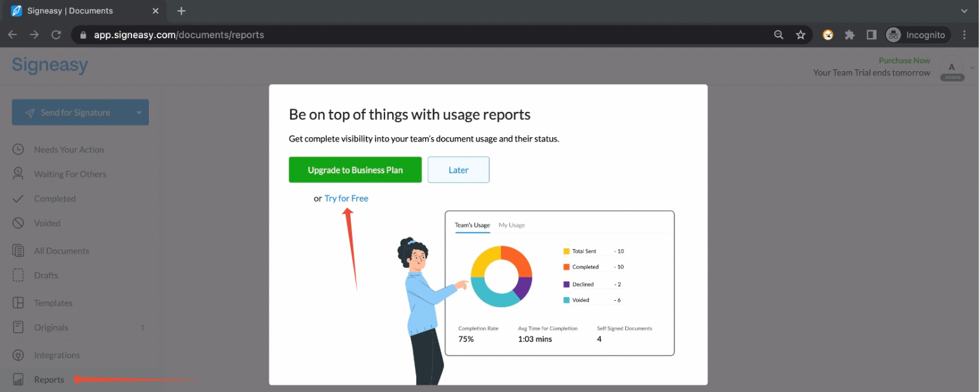Click the Drafts dashed-square icon
The height and width of the screenshot is (392, 980).
19,276
